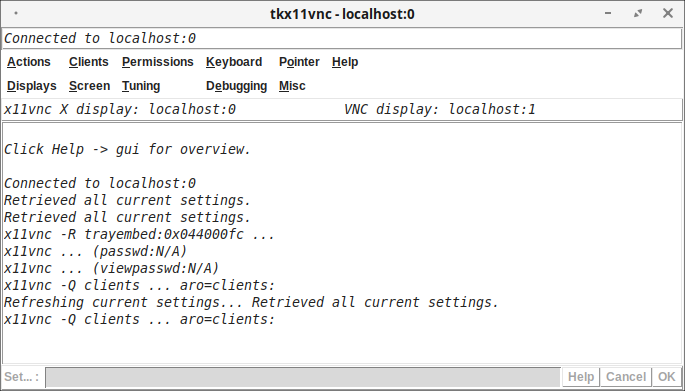Open the Help menu
This screenshot has height=391, width=685.
point(345,62)
